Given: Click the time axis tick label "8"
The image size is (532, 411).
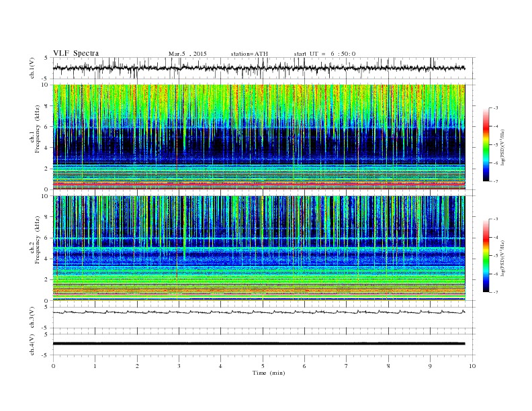Looking at the screenshot, I should pos(388,366).
